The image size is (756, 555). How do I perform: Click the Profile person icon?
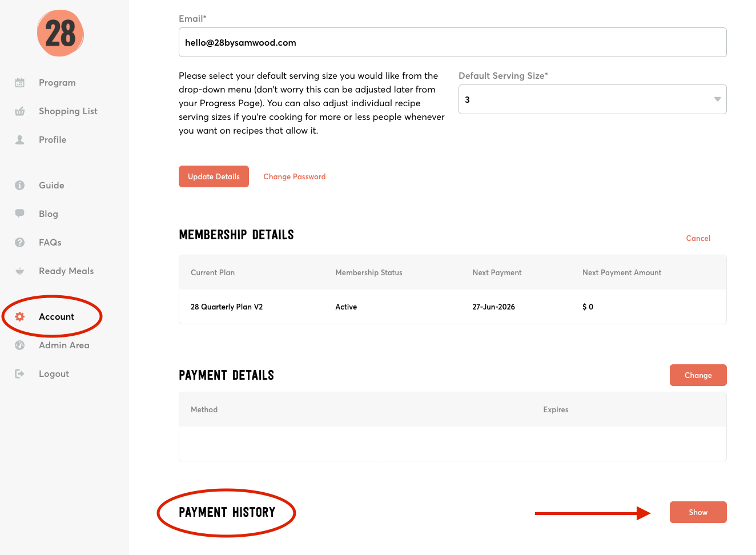(19, 140)
